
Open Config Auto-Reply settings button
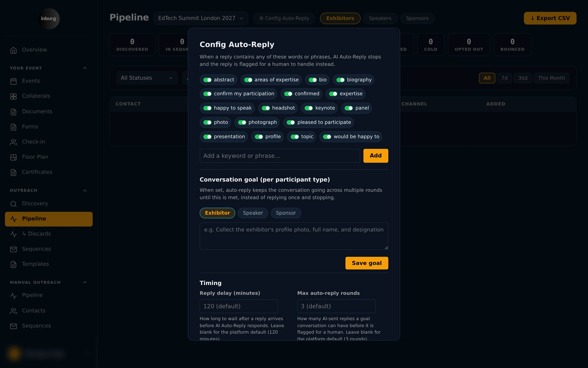click(x=284, y=18)
